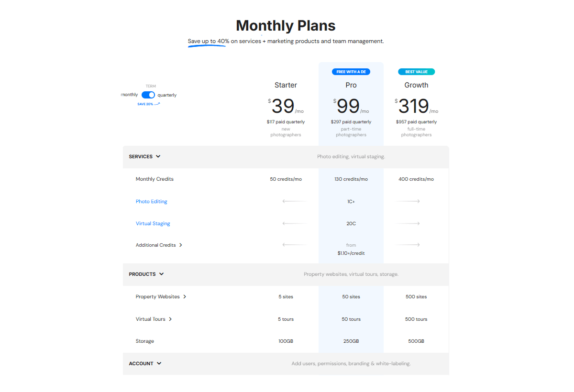
Task: Click the left arrow in Virtual Staging row
Action: pyautogui.click(x=294, y=223)
